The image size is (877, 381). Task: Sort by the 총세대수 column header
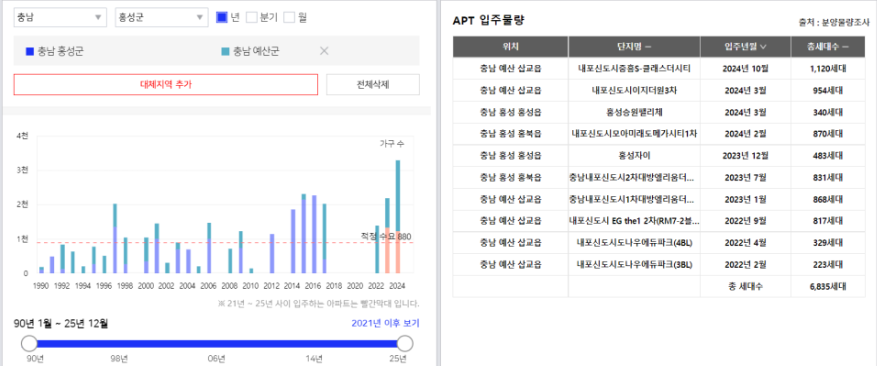click(828, 46)
